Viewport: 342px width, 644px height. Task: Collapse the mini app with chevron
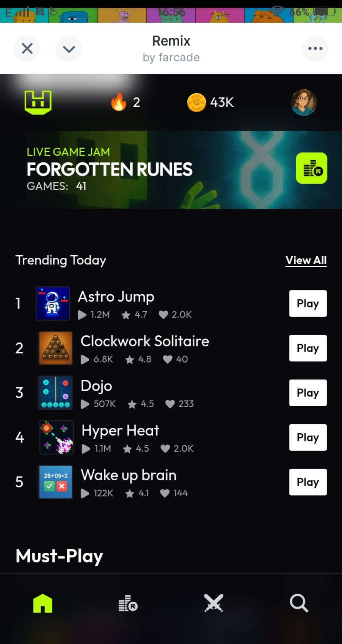[x=69, y=49]
